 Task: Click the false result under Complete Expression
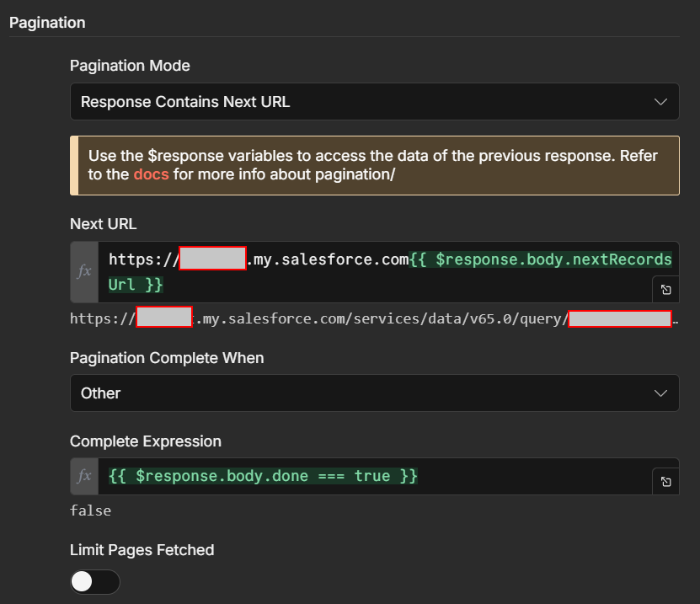(90, 510)
